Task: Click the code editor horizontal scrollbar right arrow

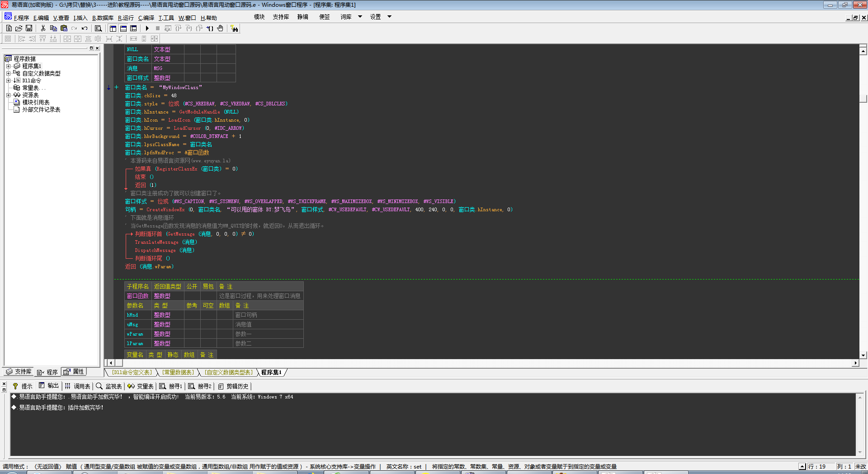Action: pyautogui.click(x=855, y=363)
